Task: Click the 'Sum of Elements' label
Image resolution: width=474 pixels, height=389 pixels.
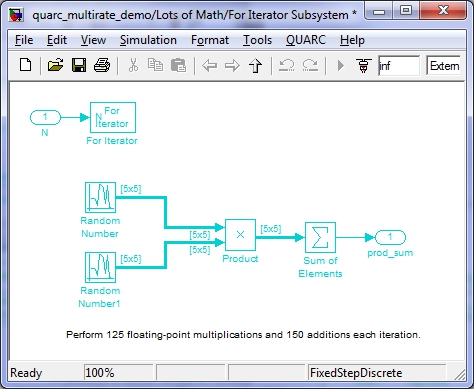Action: [x=320, y=267]
